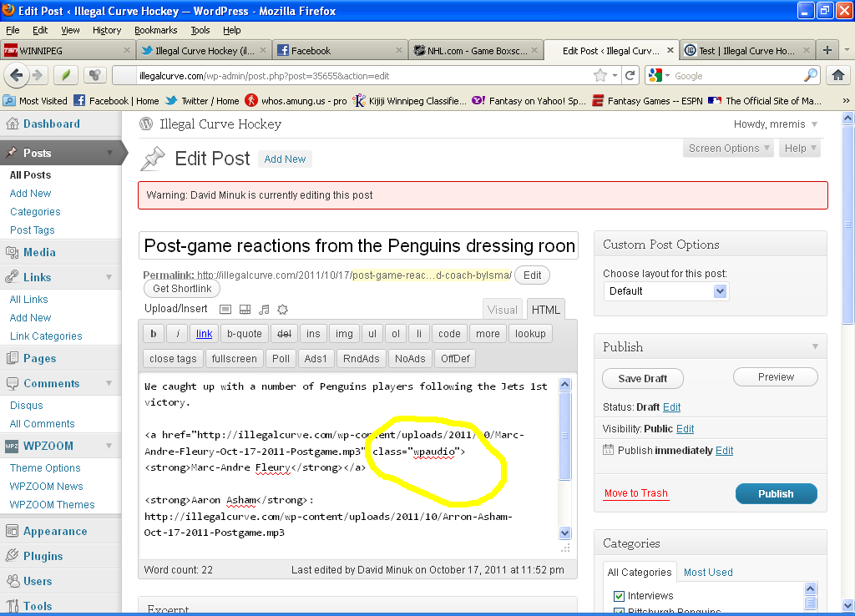Toggle the Interviews category checkbox

coord(619,596)
